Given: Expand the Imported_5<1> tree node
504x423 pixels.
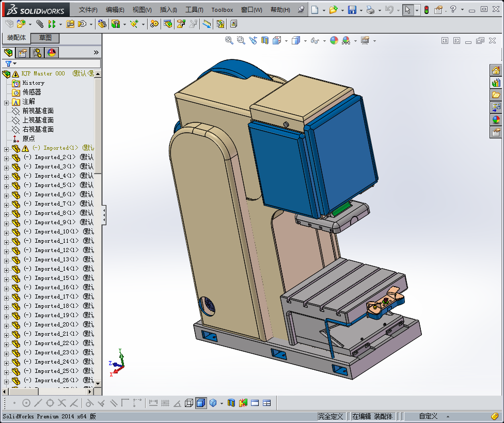Looking at the screenshot, I should (x=6, y=185).
